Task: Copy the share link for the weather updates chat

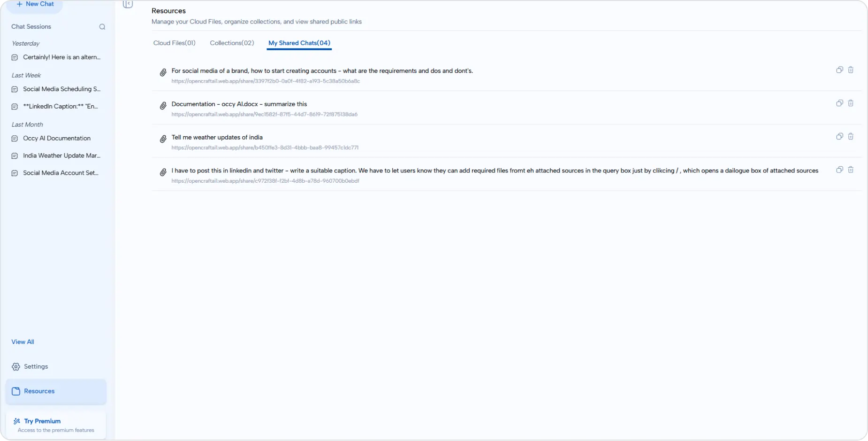Action: (x=839, y=137)
